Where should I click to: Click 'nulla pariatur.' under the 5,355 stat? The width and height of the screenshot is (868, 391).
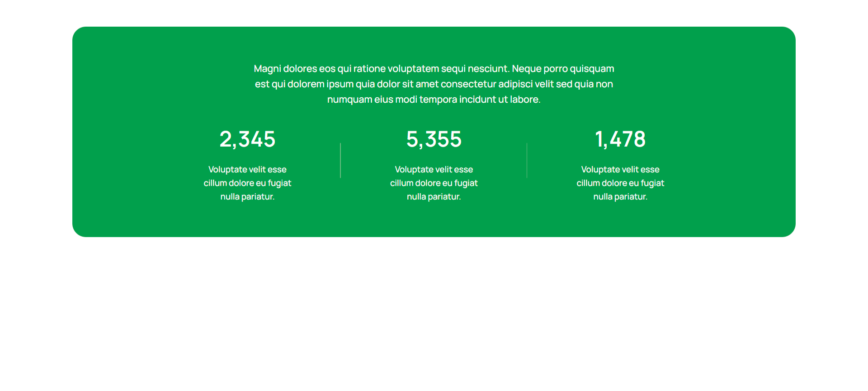(434, 196)
